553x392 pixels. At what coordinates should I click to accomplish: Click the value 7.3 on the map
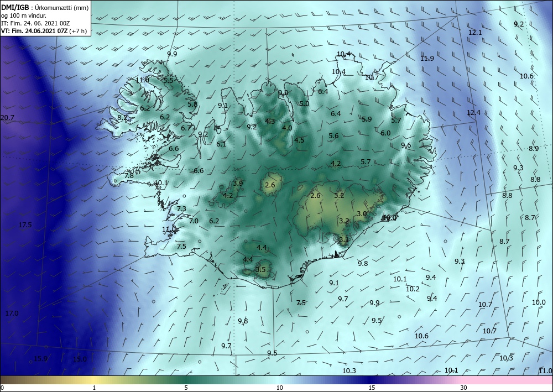[x=181, y=209]
